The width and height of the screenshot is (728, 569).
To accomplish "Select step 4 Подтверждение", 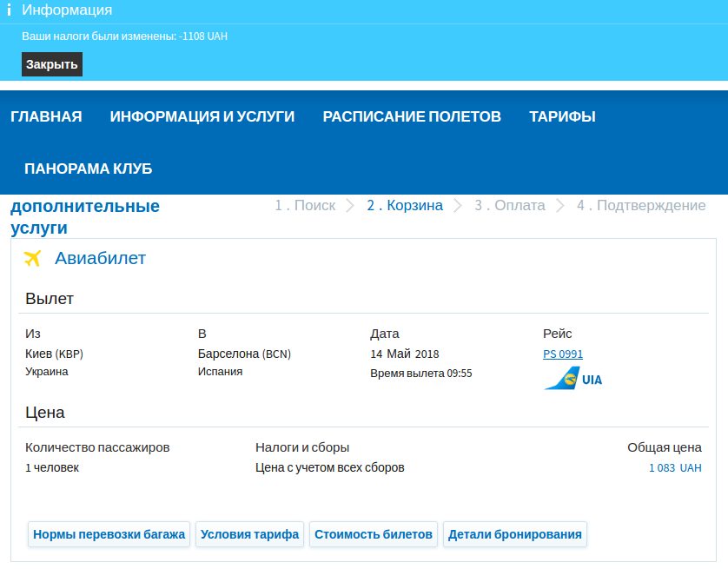I will pos(641,206).
